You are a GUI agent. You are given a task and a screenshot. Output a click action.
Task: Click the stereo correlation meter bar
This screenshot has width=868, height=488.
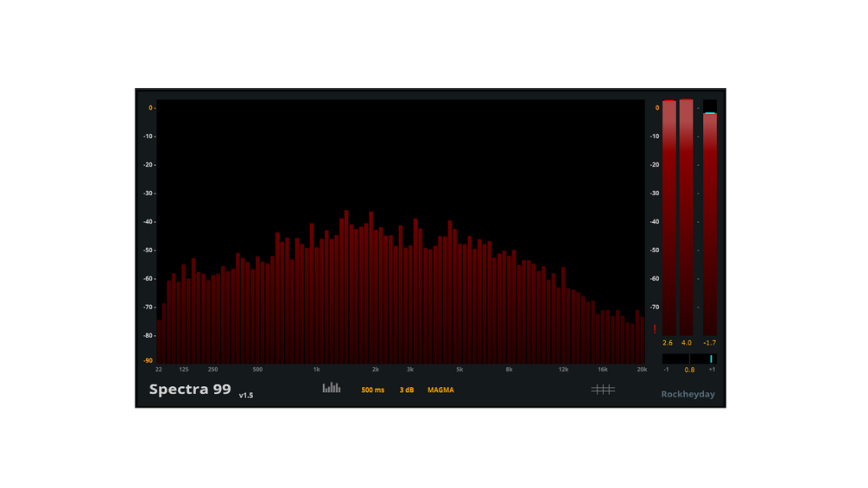tap(689, 359)
